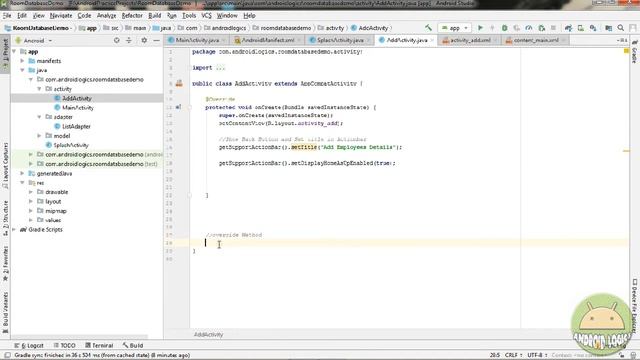
Task: Collapse the java folder
Action: [22, 70]
